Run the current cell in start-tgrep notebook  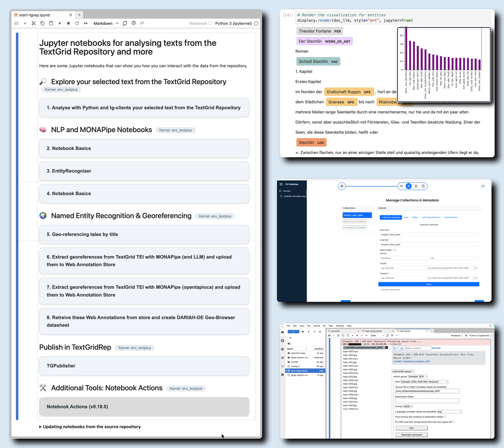point(60,23)
